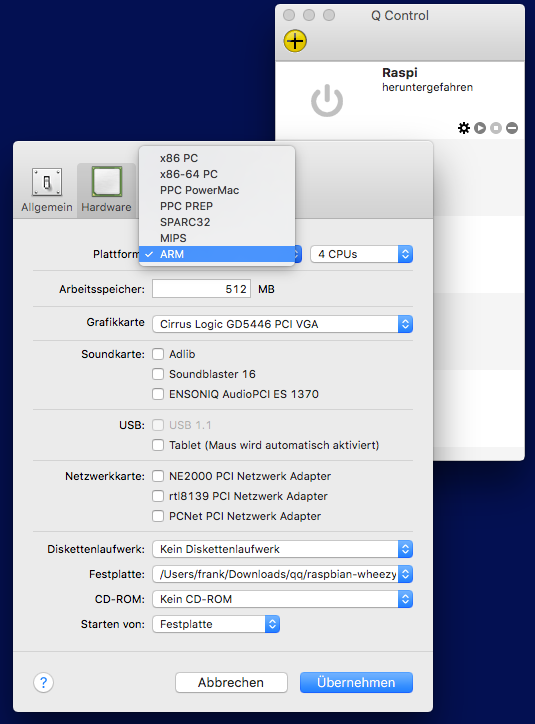Stop the Raspi VM stop icon
The width and height of the screenshot is (535, 724).
[x=496, y=128]
